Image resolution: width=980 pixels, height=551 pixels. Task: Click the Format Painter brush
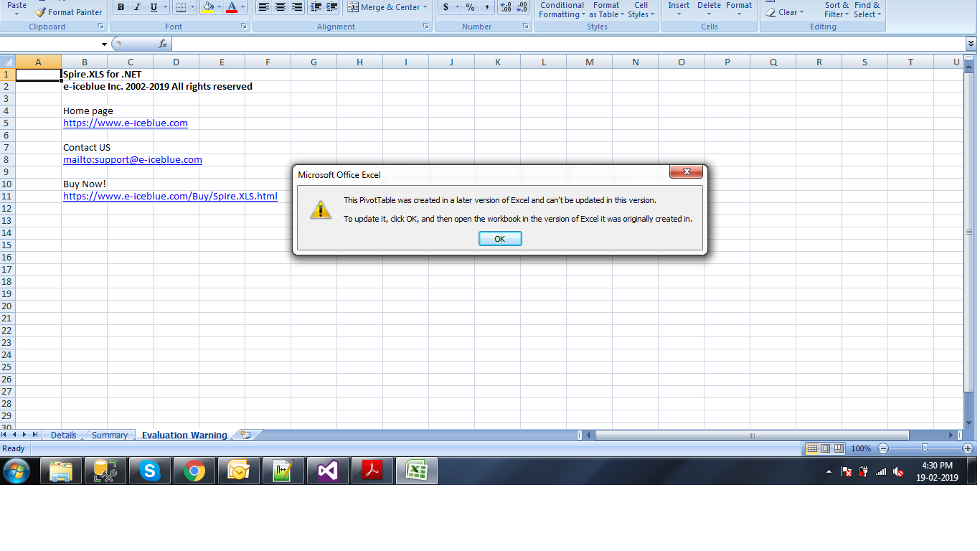pyautogui.click(x=68, y=12)
